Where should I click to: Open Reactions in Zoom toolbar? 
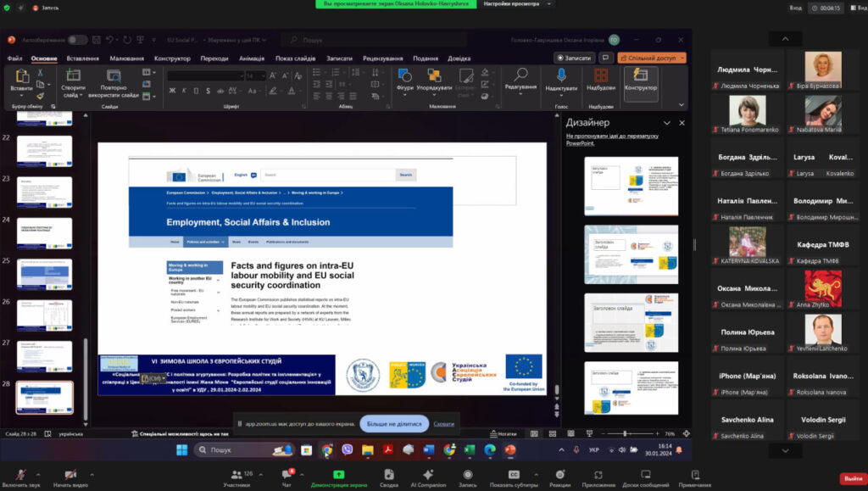[x=559, y=474]
